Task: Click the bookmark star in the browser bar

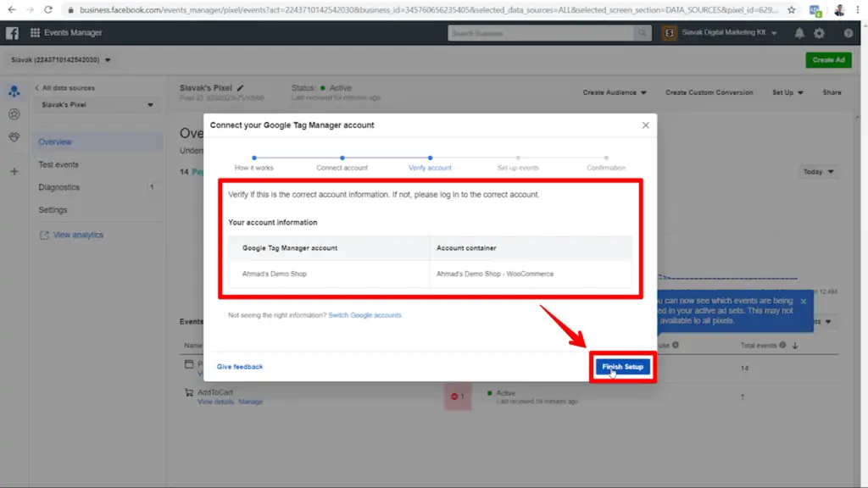Action: [x=789, y=10]
